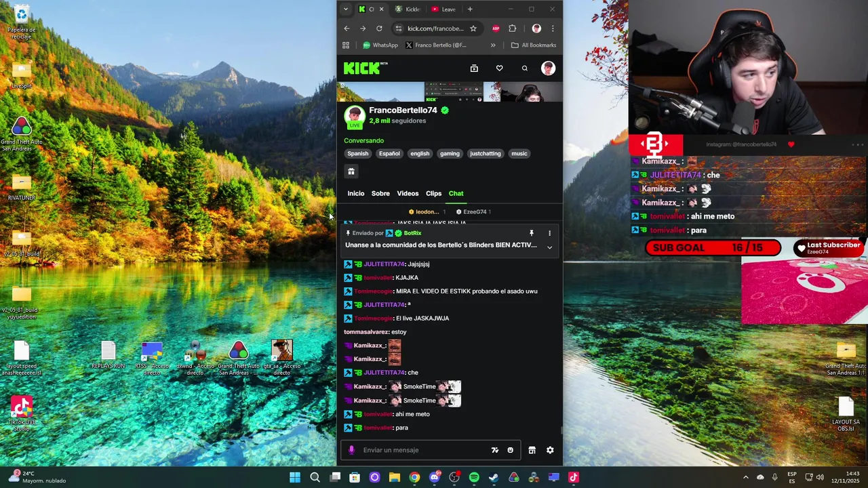This screenshot has height=488, width=868.
Task: Open Discord from the taskbar
Action: click(x=435, y=477)
